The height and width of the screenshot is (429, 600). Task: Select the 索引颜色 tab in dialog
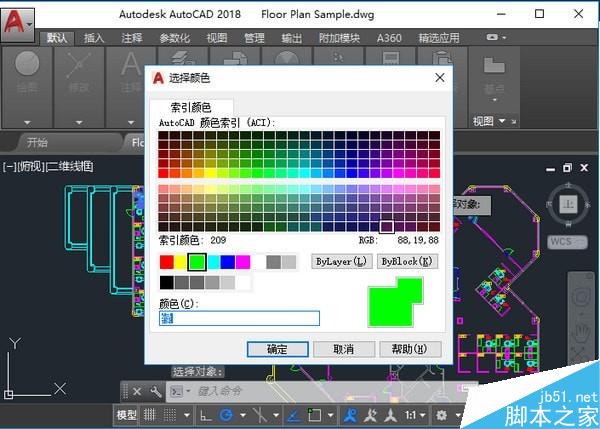pyautogui.click(x=191, y=107)
